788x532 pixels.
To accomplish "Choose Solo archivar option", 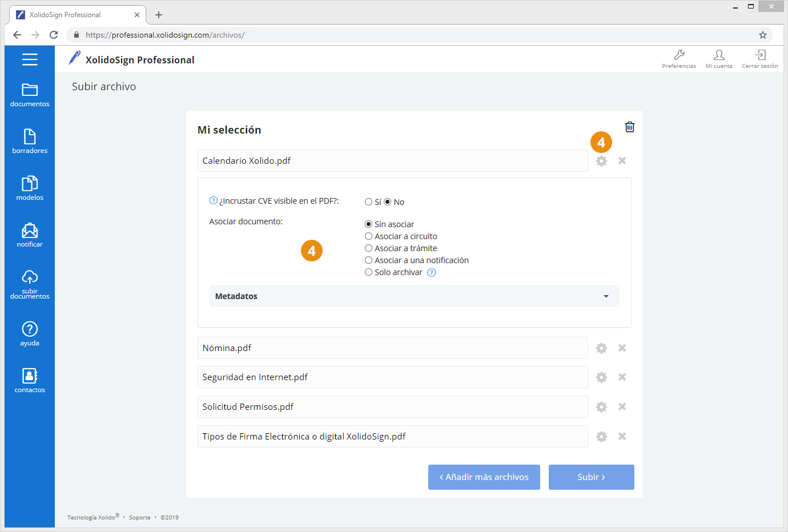I will 368,272.
